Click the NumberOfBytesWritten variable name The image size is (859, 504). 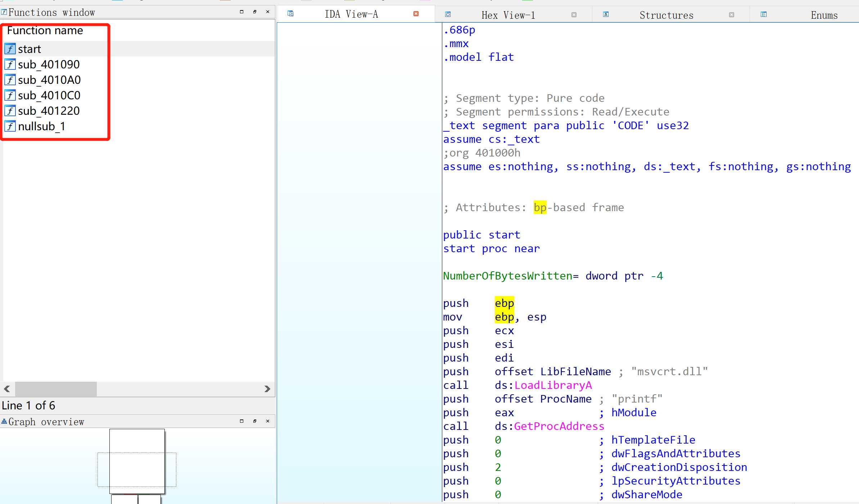[x=508, y=276]
